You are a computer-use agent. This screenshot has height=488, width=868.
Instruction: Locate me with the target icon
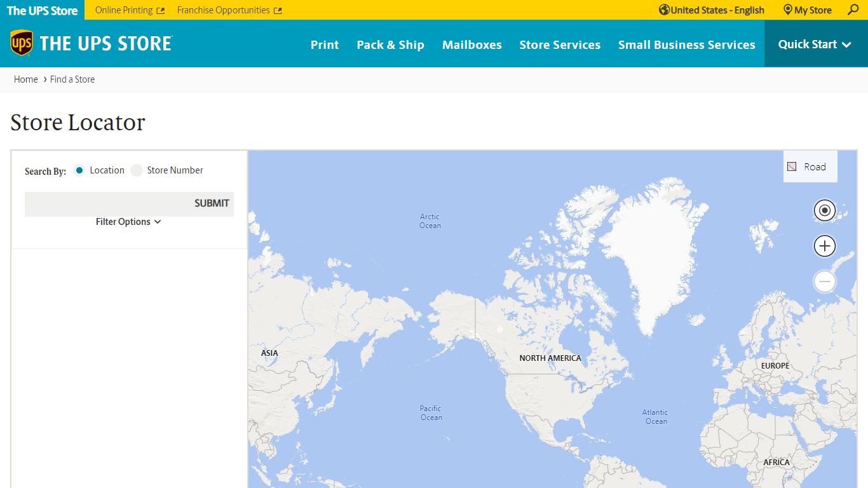click(x=825, y=210)
